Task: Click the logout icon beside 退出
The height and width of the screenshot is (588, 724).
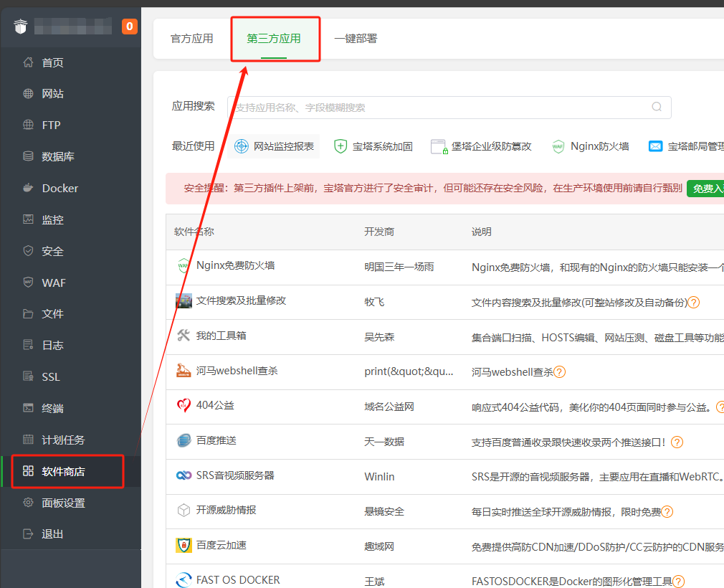Action: 28,534
